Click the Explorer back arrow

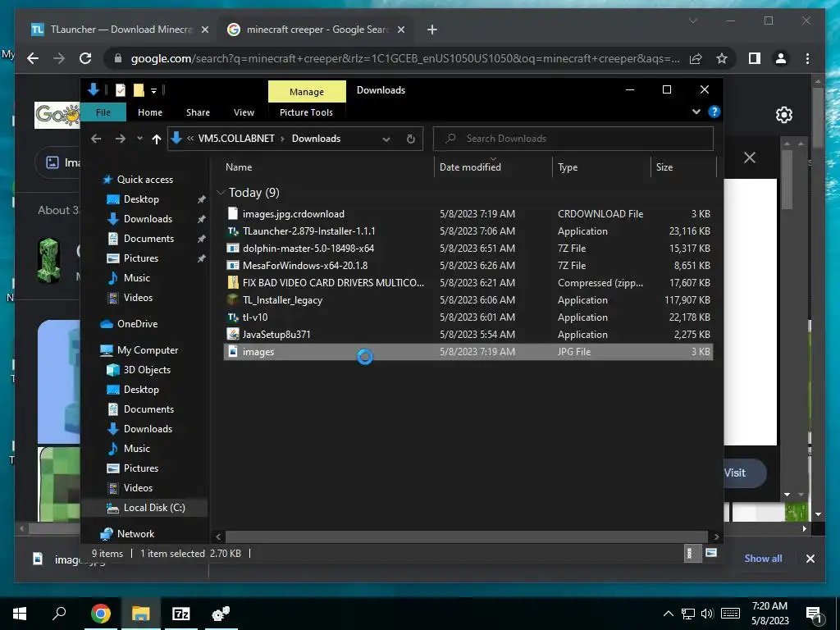(x=96, y=139)
